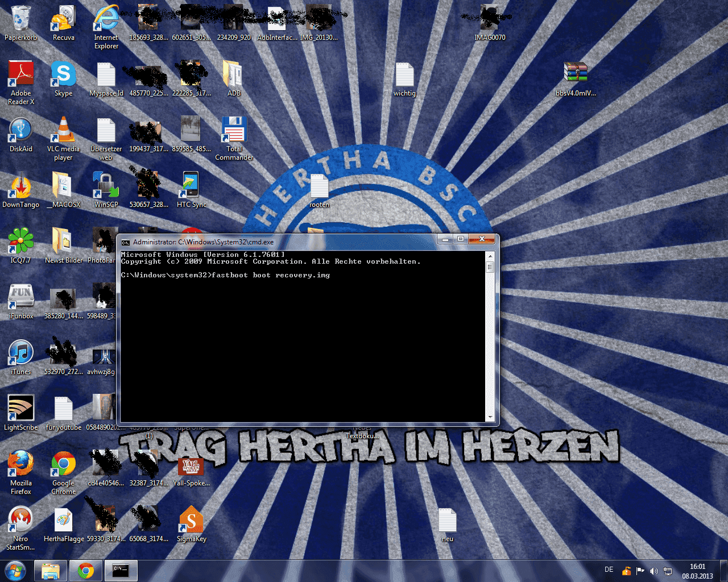
Task: Select the neu text file
Action: (x=448, y=525)
